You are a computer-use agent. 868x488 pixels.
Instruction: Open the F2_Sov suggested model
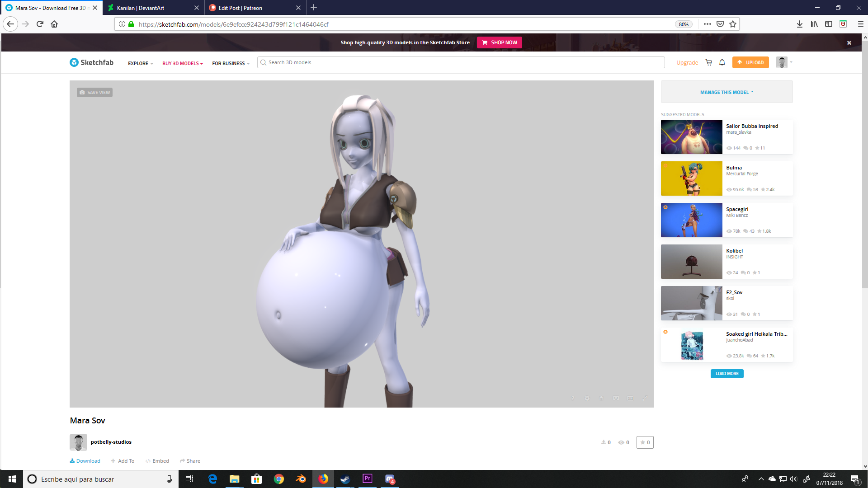(x=726, y=303)
